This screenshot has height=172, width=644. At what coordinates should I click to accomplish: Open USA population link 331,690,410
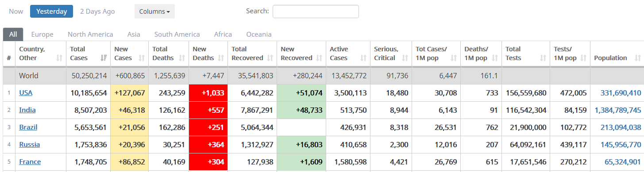tap(621, 93)
